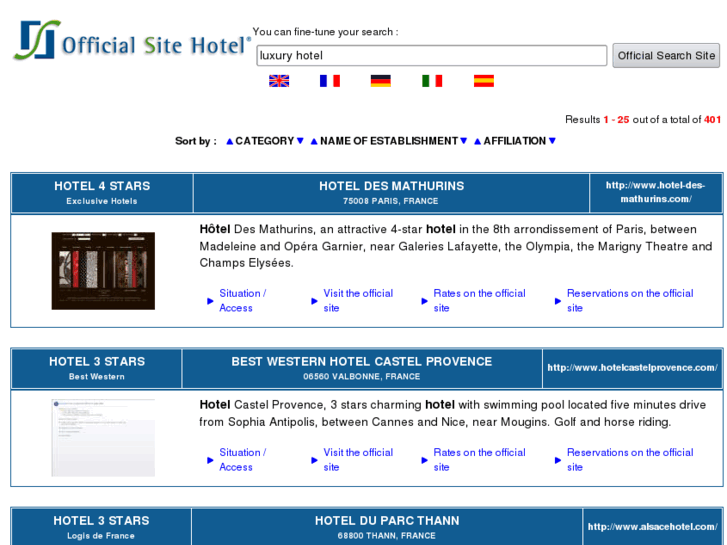Screen dimensions: 727x545
Task: Choose the German flag icon
Action: [381, 81]
